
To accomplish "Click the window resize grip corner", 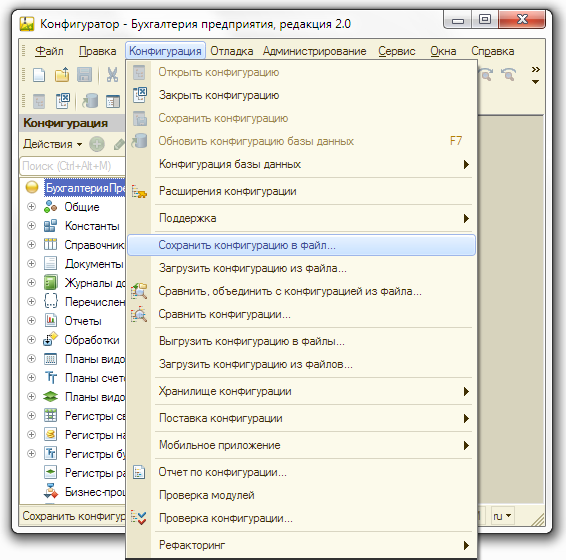I will pos(538,519).
